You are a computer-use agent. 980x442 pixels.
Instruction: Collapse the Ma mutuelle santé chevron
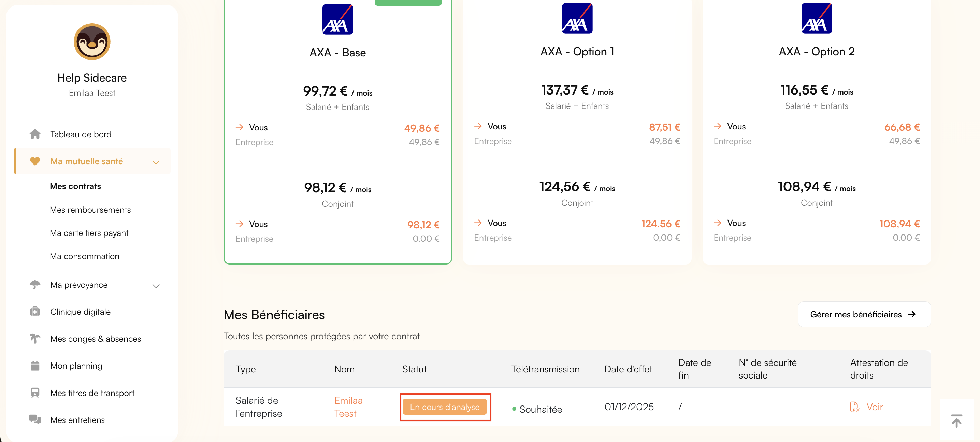click(x=156, y=162)
